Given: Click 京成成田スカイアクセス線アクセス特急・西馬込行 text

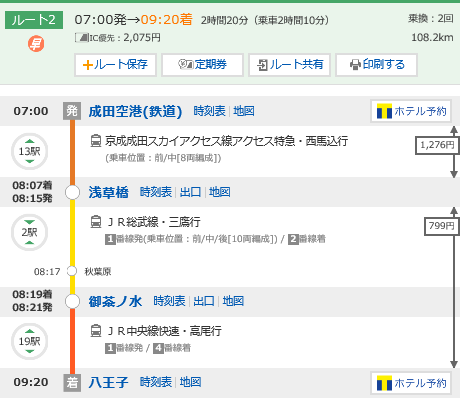Looking at the screenshot, I should [x=227, y=141].
